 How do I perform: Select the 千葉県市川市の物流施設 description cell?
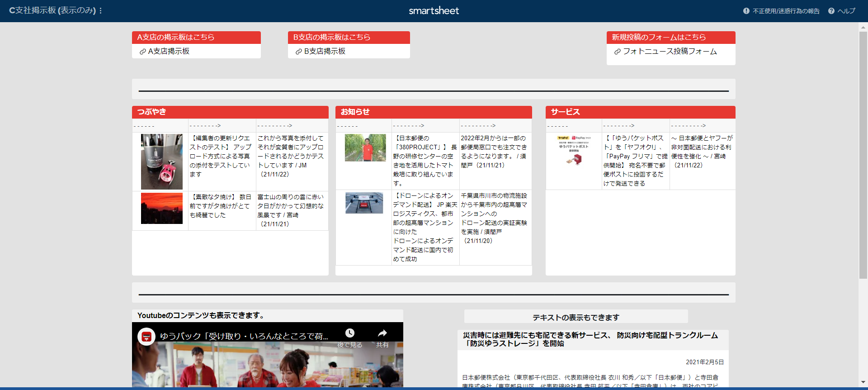[x=495, y=228]
